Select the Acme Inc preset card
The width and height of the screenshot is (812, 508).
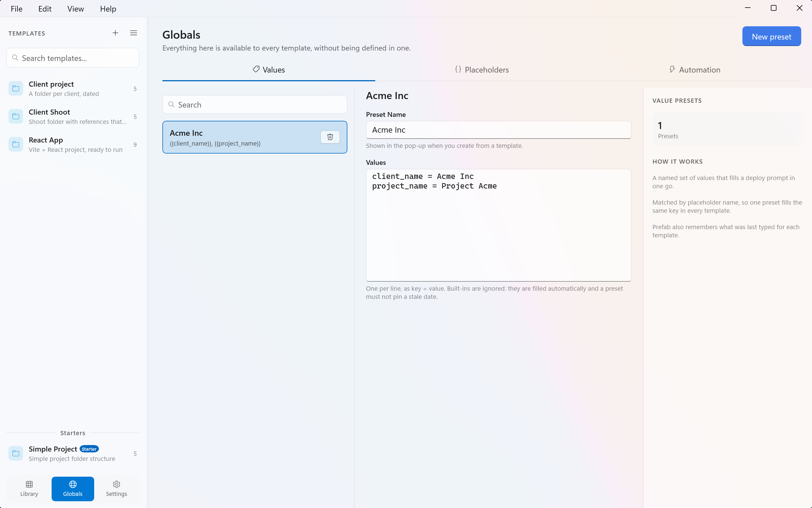coord(255,137)
